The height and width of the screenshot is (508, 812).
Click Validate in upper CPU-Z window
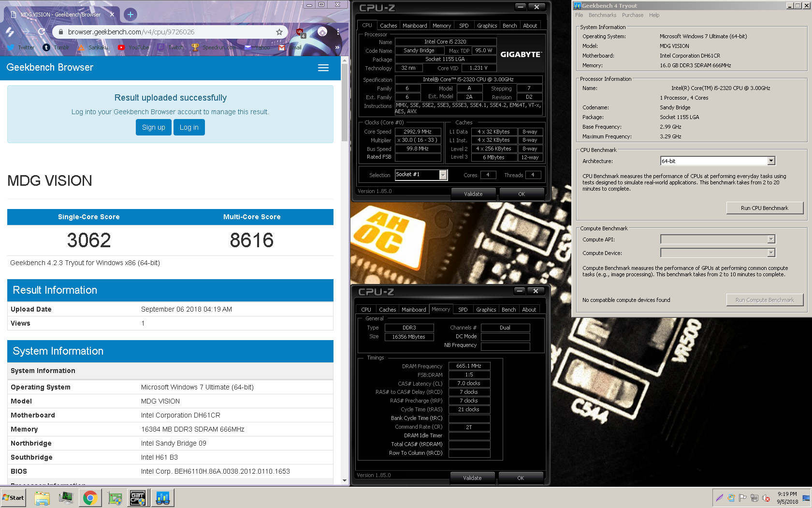pyautogui.click(x=473, y=194)
